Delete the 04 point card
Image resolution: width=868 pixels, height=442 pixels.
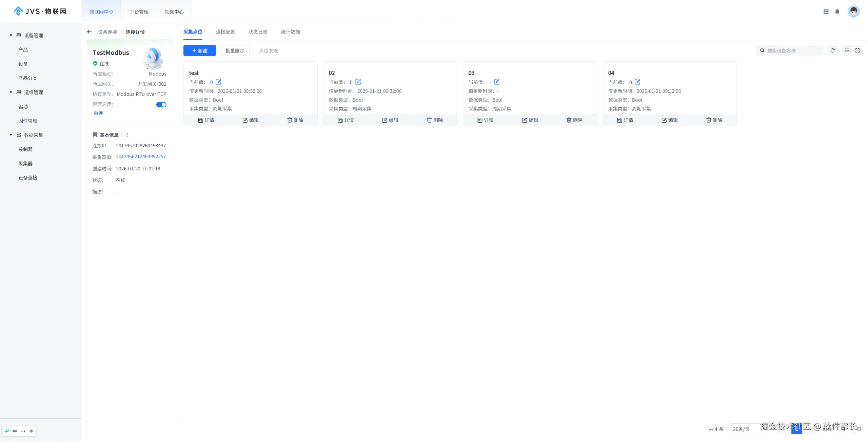click(x=714, y=120)
